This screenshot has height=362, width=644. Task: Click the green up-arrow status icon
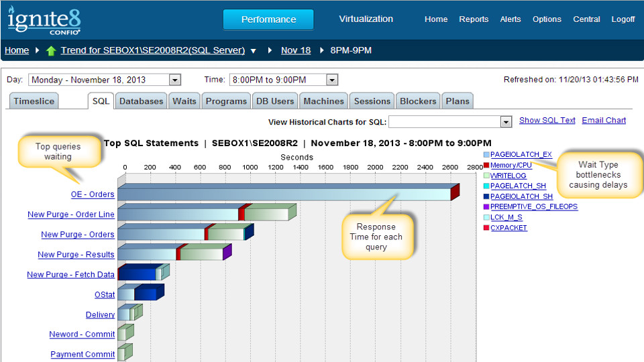[x=51, y=51]
